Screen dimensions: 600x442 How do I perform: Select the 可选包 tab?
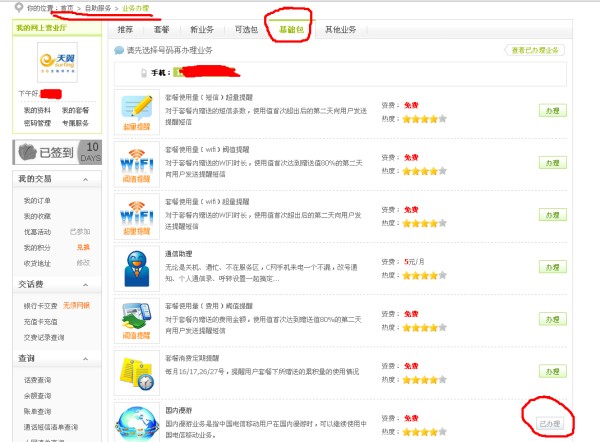click(246, 29)
